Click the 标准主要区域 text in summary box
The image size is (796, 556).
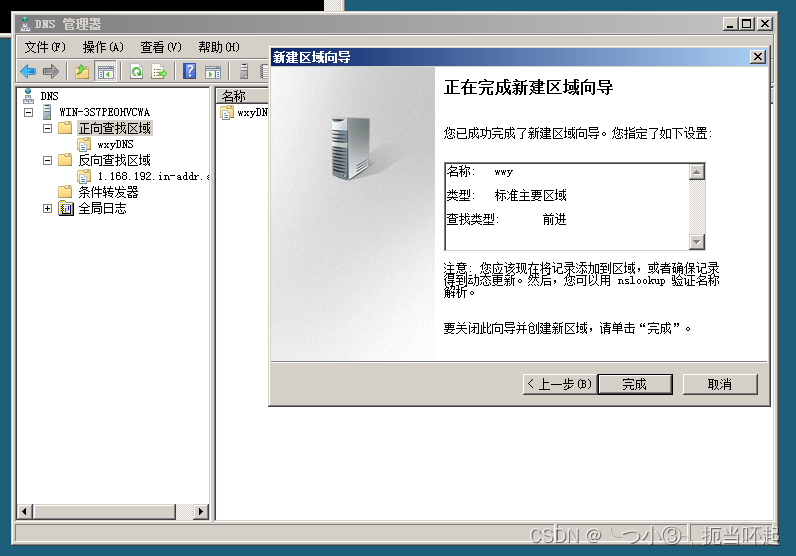(x=530, y=195)
